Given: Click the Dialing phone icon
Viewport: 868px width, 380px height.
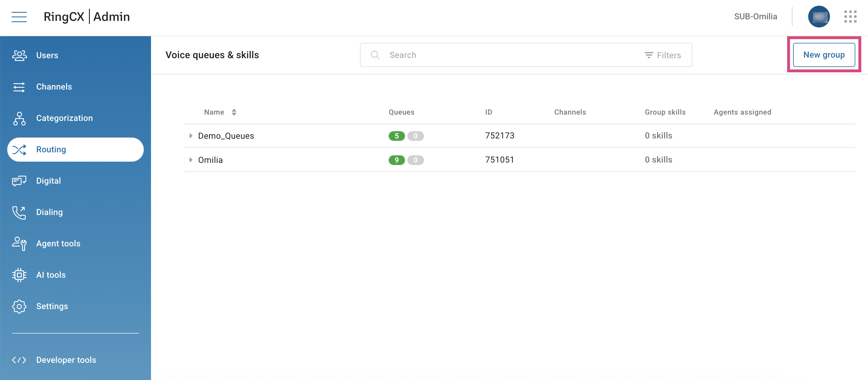Looking at the screenshot, I should coord(19,212).
